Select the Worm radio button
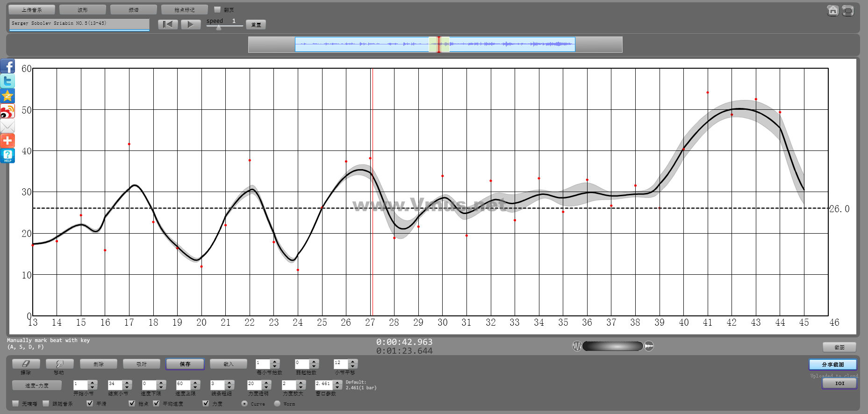The image size is (868, 414). pyautogui.click(x=277, y=403)
